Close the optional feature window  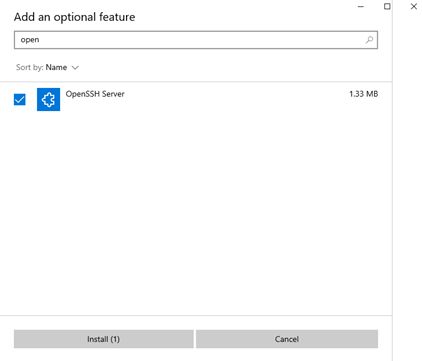414,6
